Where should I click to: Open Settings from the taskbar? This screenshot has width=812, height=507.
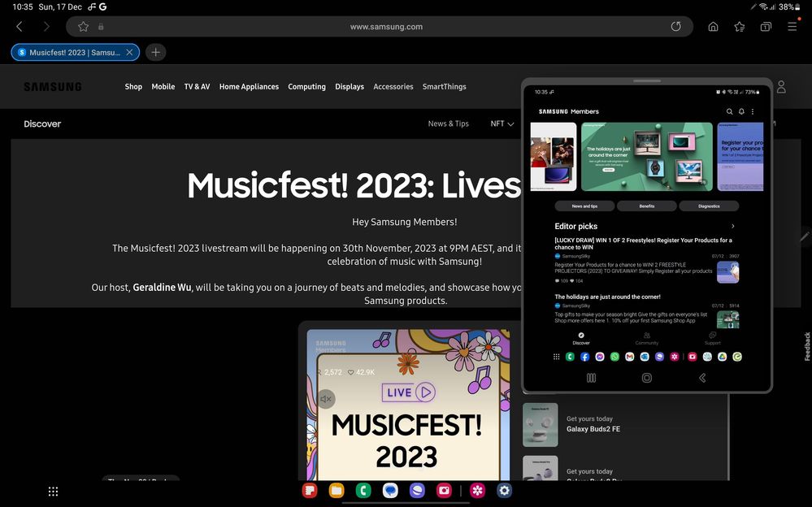(505, 490)
